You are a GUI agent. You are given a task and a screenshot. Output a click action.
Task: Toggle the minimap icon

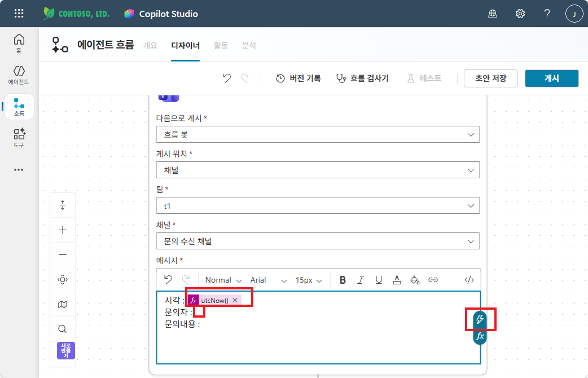point(63,304)
